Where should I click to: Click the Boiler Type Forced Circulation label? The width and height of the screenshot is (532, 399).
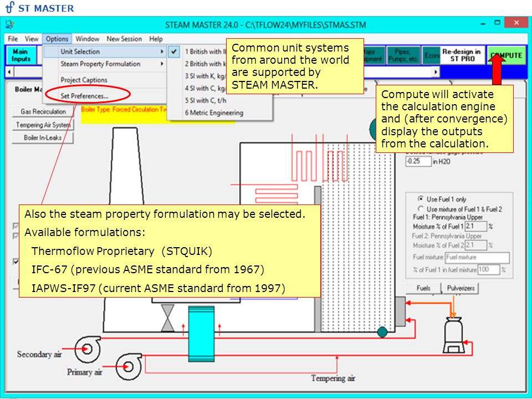point(124,109)
